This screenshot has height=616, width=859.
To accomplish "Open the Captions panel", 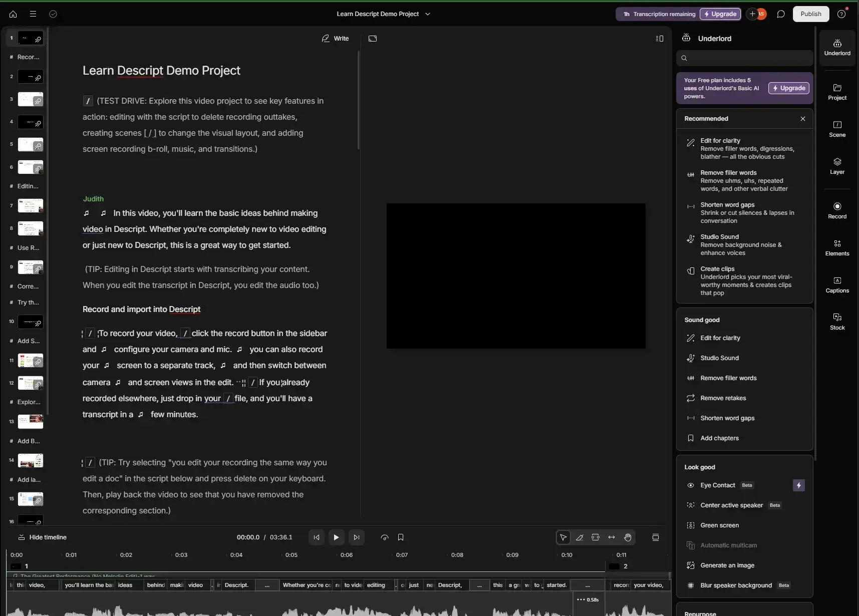I will coord(837,284).
